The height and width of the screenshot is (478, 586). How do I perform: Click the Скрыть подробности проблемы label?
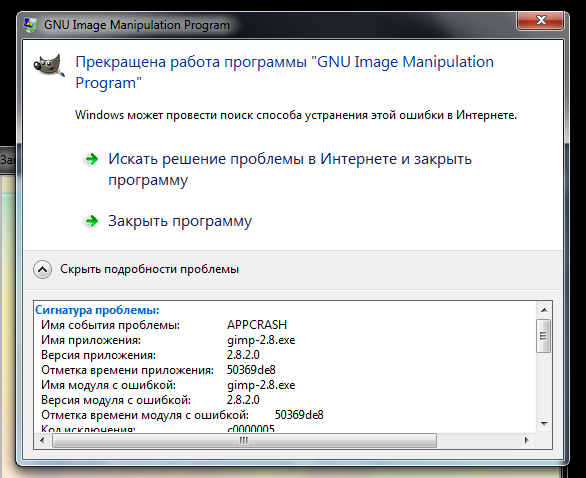pyautogui.click(x=149, y=269)
